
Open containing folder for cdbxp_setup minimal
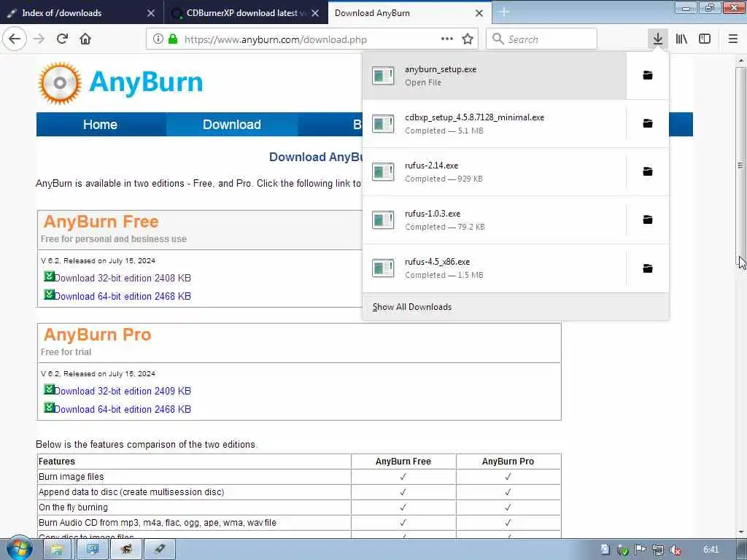(648, 123)
